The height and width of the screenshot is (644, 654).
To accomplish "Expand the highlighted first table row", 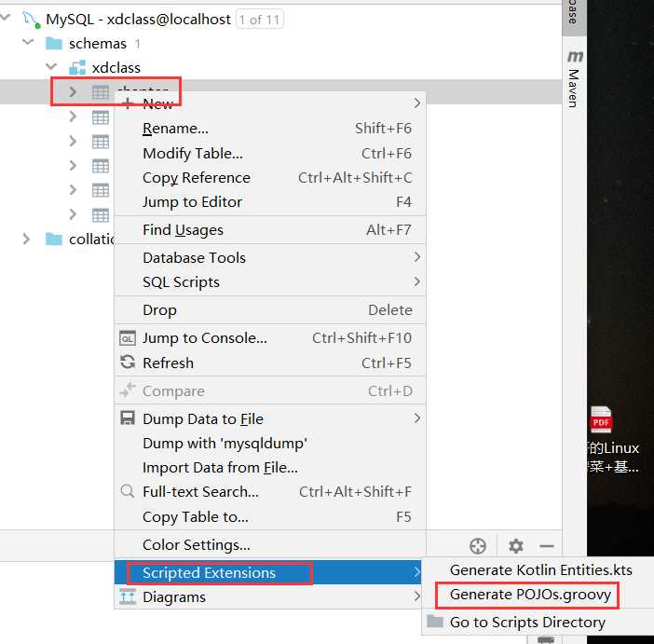I will (73, 92).
